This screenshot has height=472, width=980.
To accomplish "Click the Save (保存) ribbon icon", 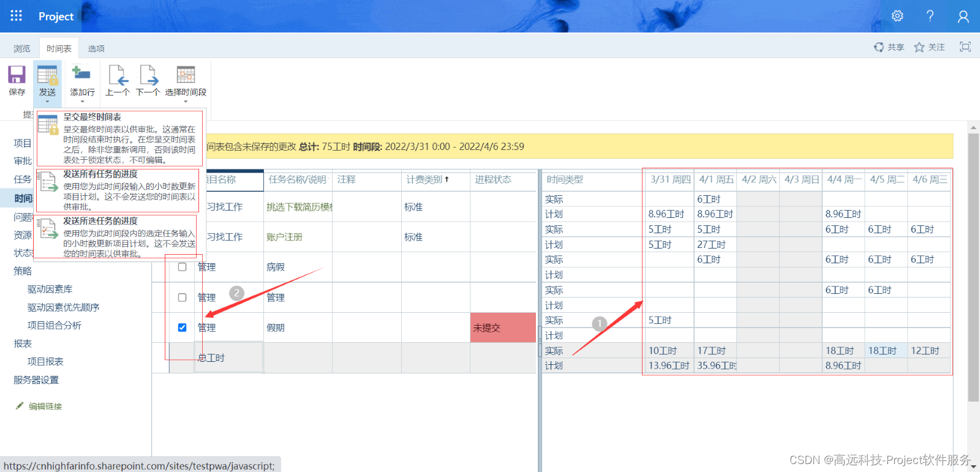I will [17, 75].
